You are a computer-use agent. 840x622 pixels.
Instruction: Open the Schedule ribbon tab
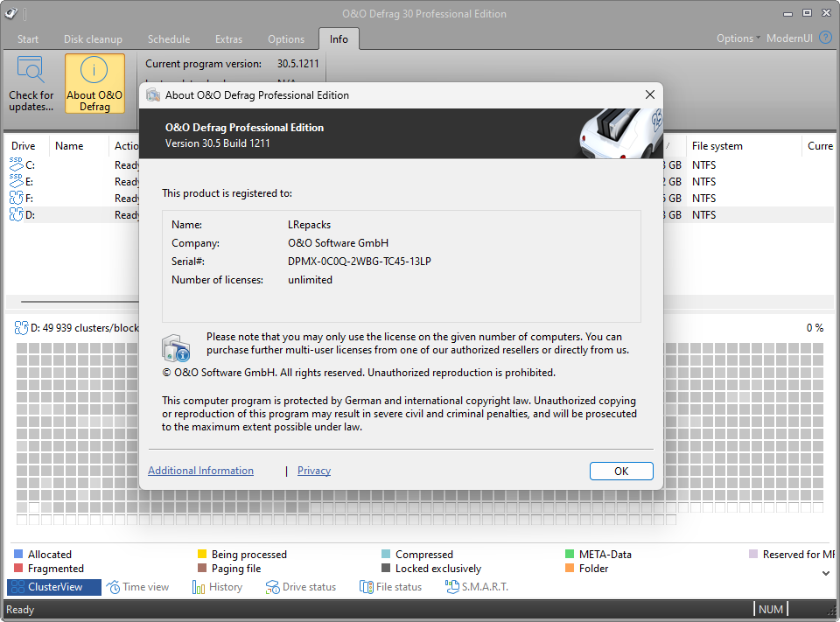169,39
